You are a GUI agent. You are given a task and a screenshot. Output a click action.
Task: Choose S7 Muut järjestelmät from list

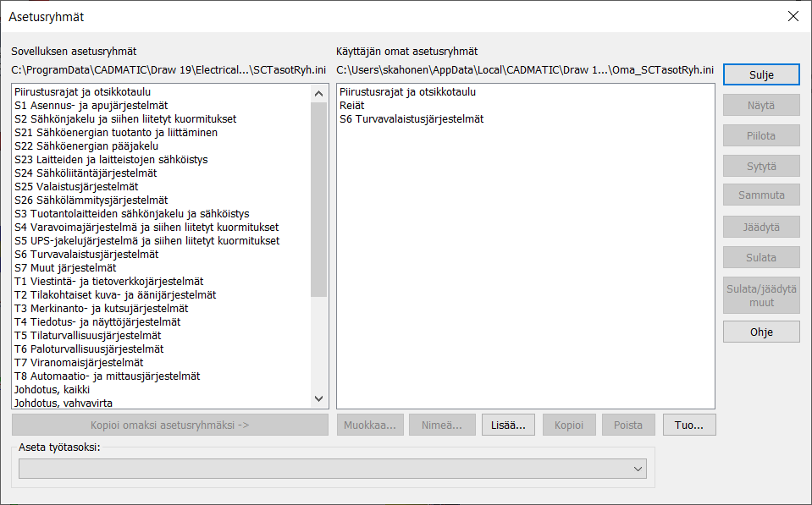point(65,268)
